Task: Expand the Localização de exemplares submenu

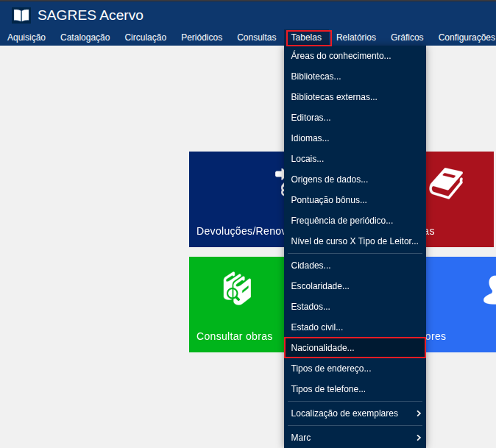Action: tap(355, 413)
